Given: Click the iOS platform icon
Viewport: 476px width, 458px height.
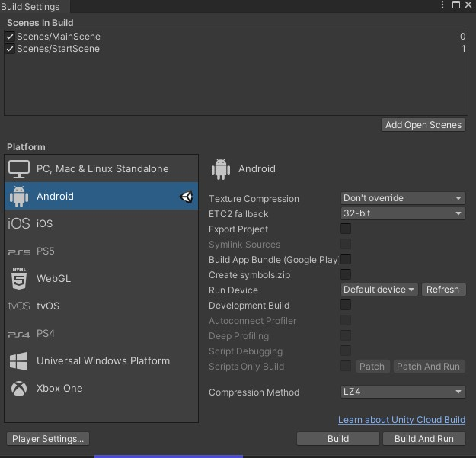Looking at the screenshot, I should (19, 223).
